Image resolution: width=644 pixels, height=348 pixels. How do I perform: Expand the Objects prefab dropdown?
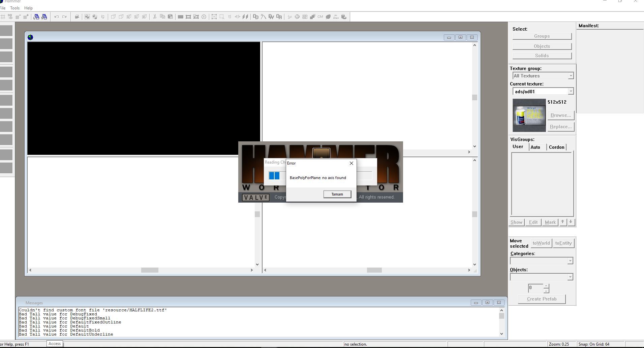570,277
